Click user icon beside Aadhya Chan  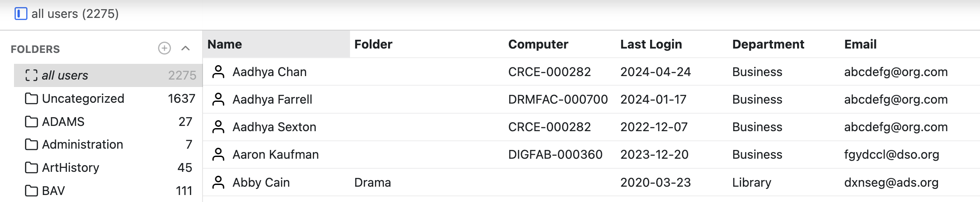(x=218, y=72)
